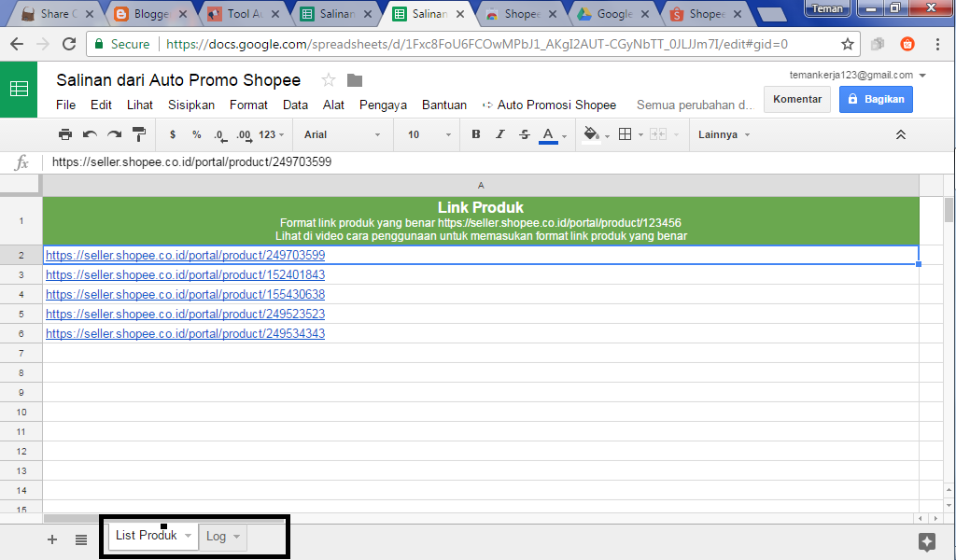The image size is (956, 560).
Task: Move the document to a folder
Action: (x=355, y=80)
